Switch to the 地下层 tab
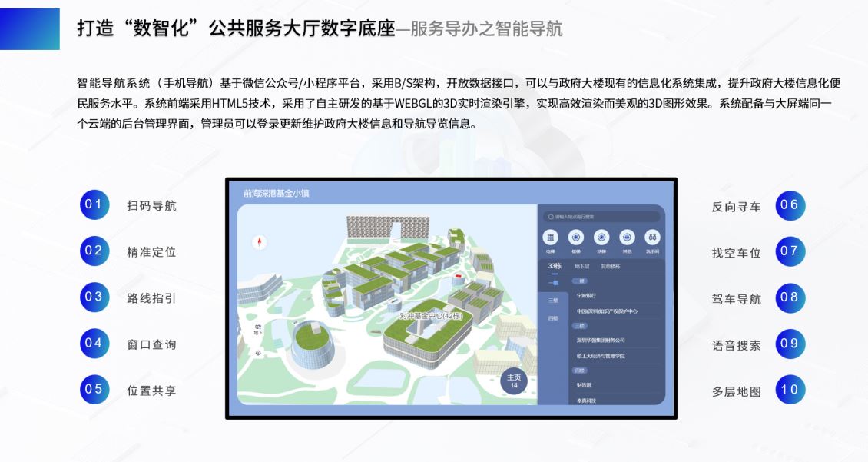The height and width of the screenshot is (462, 868). tap(581, 267)
